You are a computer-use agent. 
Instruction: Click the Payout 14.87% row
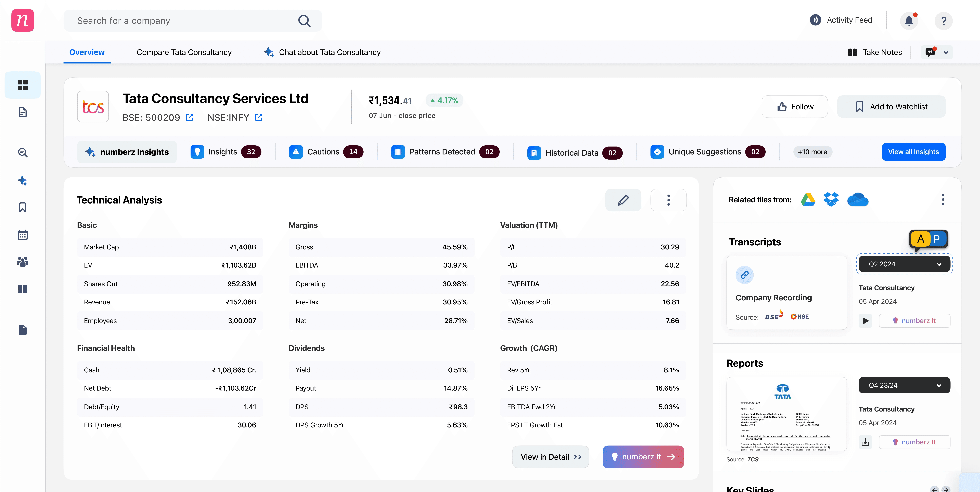381,388
